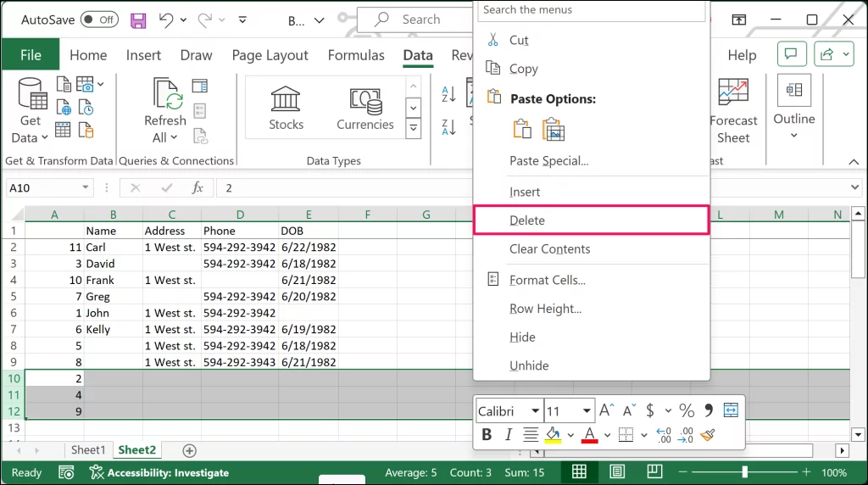Choose Hide from the context menu

(591, 337)
